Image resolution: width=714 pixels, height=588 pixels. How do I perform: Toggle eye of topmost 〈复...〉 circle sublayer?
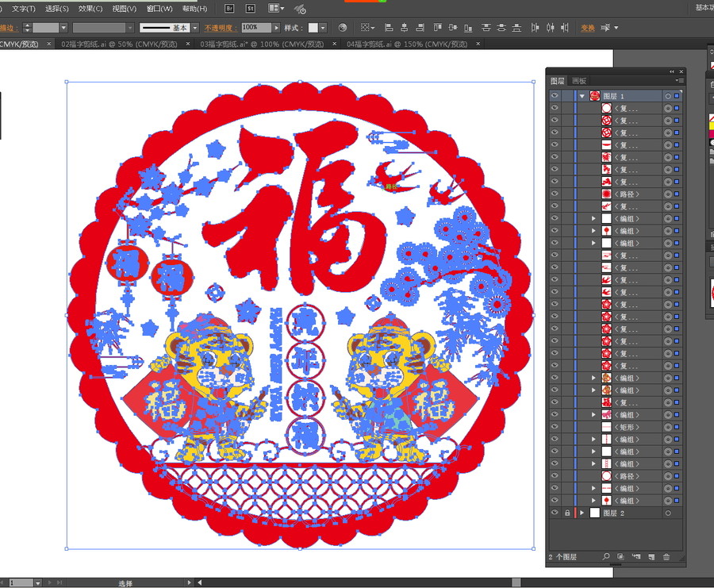555,108
